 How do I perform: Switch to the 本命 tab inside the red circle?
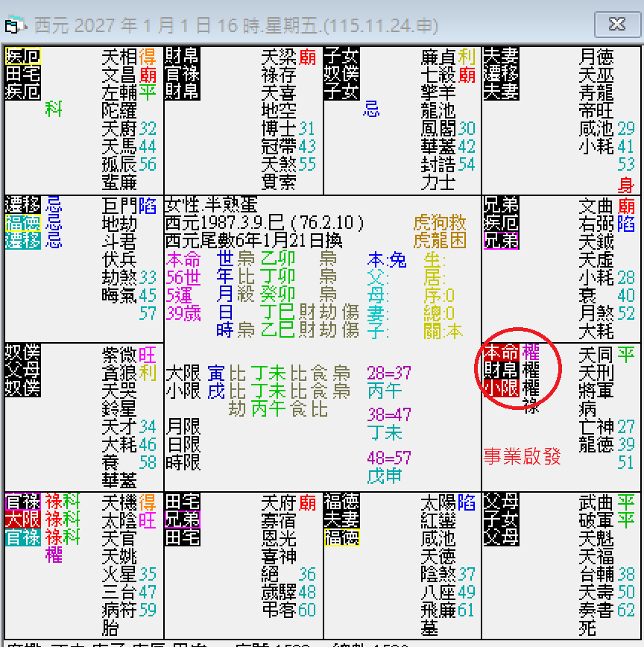point(500,350)
